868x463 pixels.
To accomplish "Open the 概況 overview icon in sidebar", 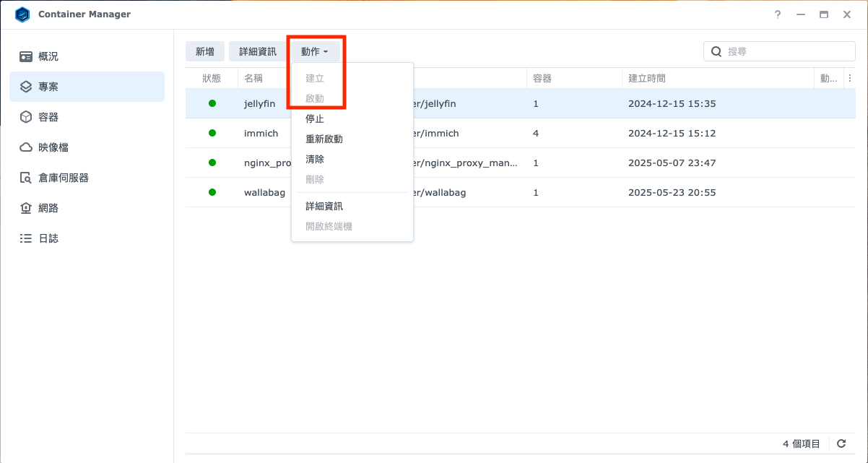I will (26, 56).
